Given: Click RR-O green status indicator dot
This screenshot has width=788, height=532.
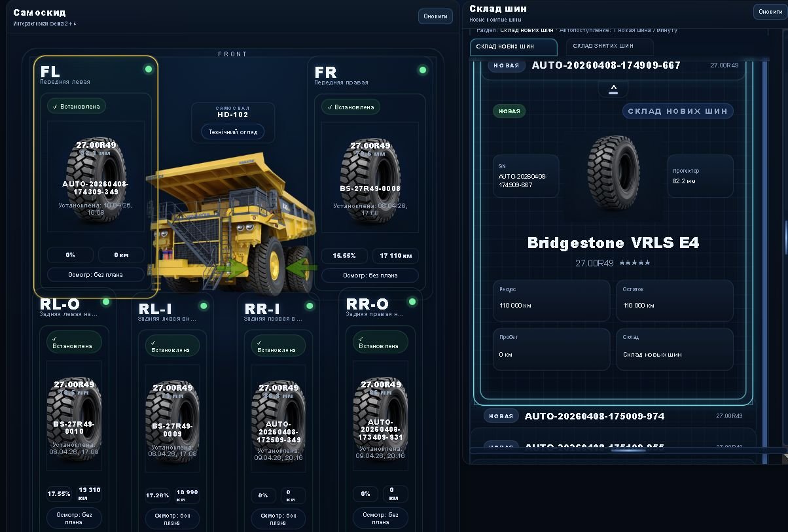Looking at the screenshot, I should click(x=412, y=302).
